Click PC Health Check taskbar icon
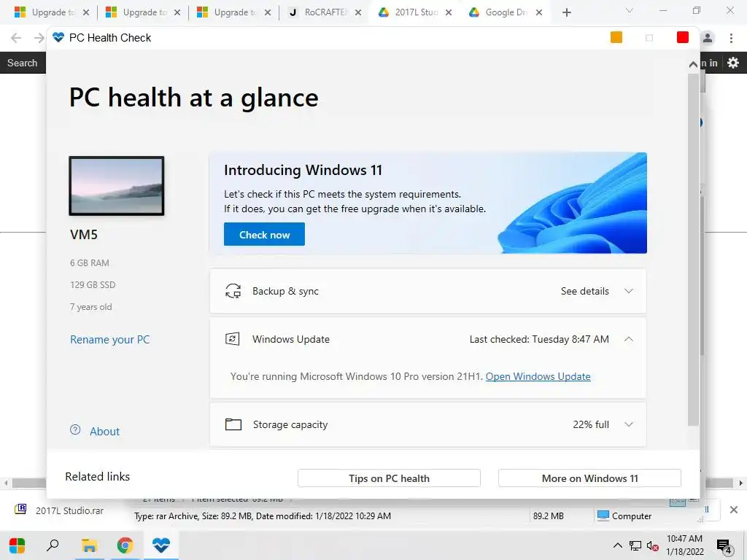This screenshot has height=560, width=747. (x=161, y=545)
